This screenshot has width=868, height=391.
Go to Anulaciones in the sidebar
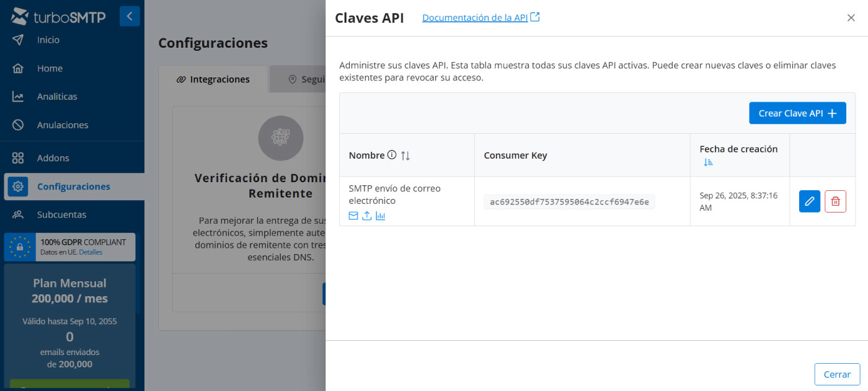tap(63, 125)
